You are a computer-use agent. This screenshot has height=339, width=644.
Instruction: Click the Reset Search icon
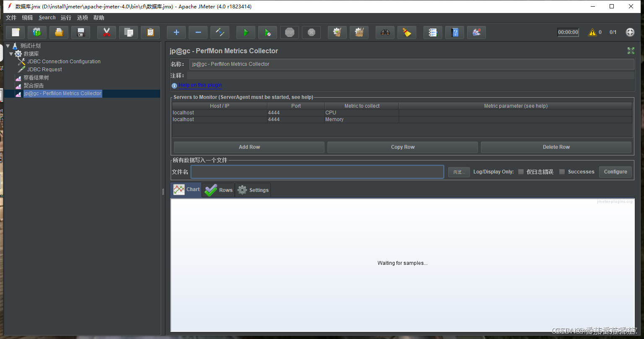coord(407,32)
